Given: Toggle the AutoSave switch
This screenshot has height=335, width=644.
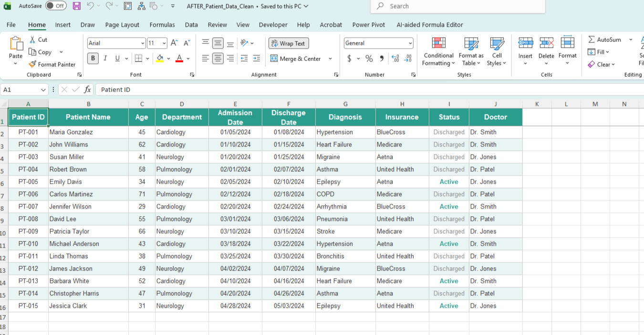Looking at the screenshot, I should point(56,6).
